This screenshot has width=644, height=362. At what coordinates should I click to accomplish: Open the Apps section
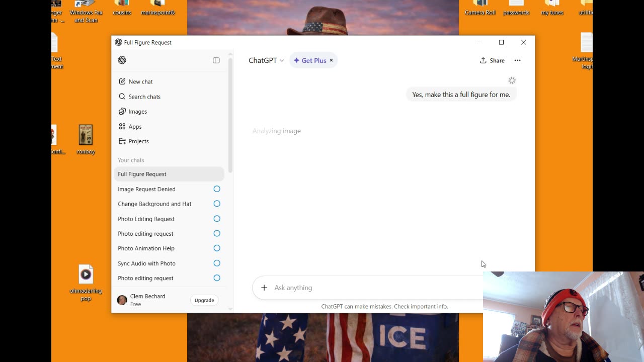[169, 127]
